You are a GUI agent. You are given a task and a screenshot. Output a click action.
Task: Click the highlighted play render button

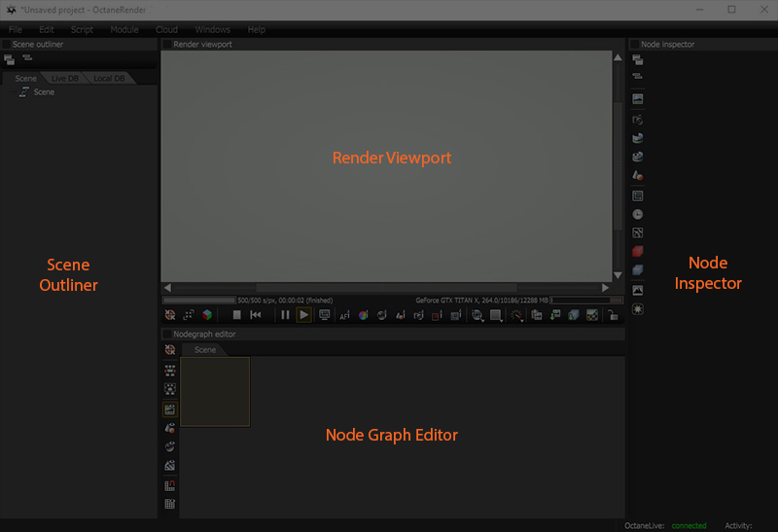pos(304,315)
